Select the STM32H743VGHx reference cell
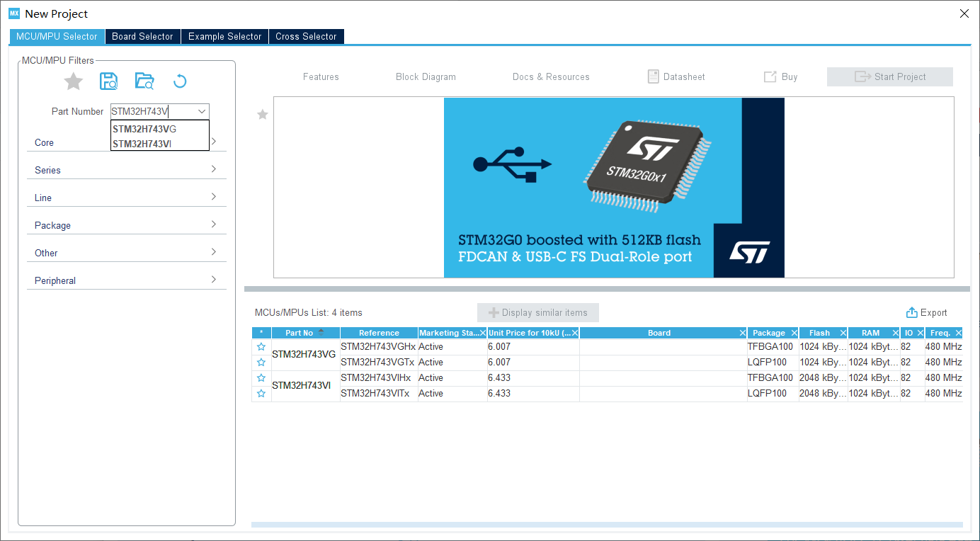 point(379,347)
